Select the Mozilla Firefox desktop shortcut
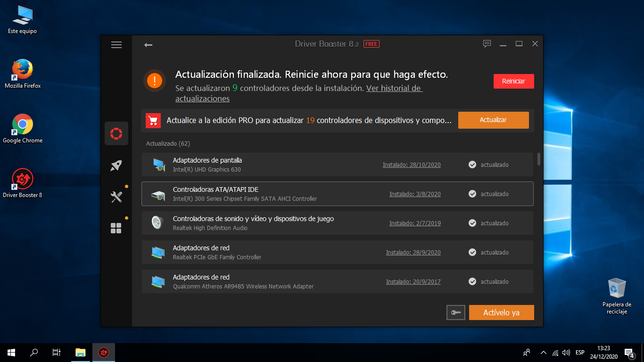The image size is (644, 362). [23, 74]
